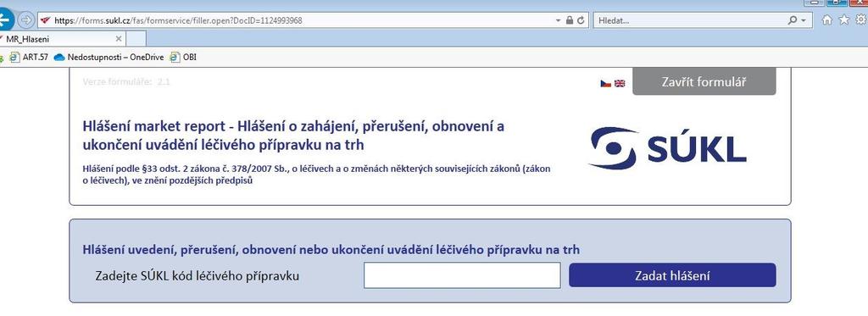Click the page refresh icon
The image size is (868, 316).
click(x=580, y=20)
